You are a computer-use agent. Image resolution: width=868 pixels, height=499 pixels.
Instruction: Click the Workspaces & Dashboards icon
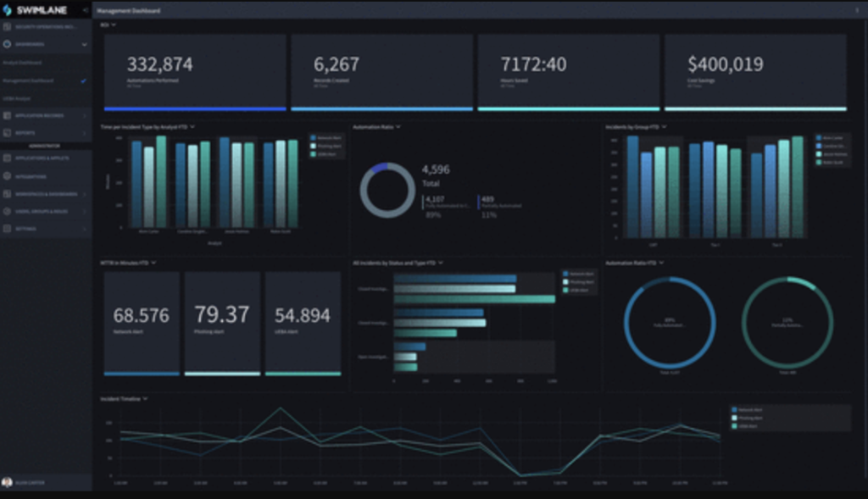pos(7,194)
